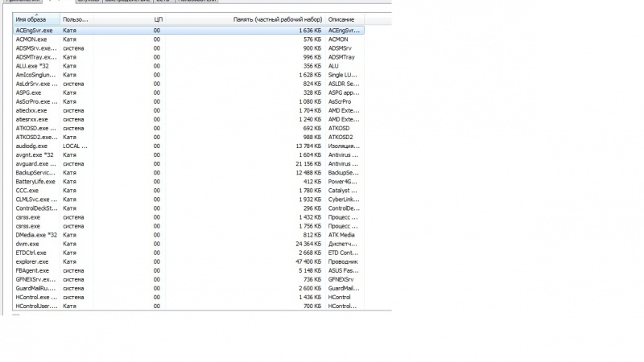Screen dimensions: 644x362
Task: Select the ETDCtrl.exe process
Action: 188,253
